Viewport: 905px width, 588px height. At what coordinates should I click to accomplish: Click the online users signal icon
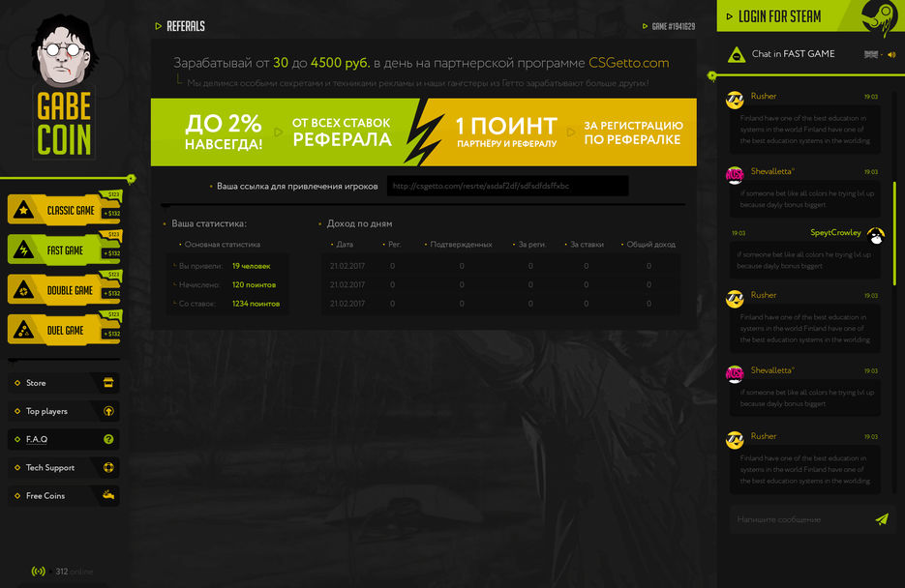click(38, 572)
